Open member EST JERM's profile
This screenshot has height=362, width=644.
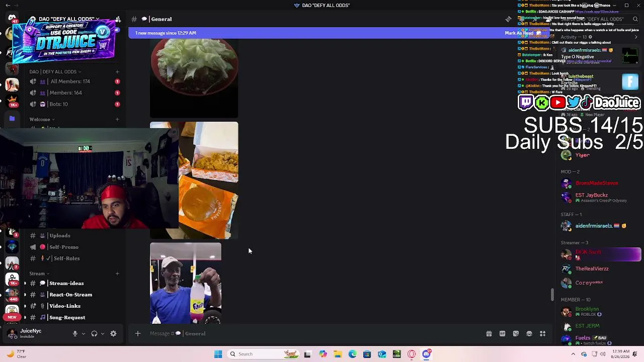point(600,326)
